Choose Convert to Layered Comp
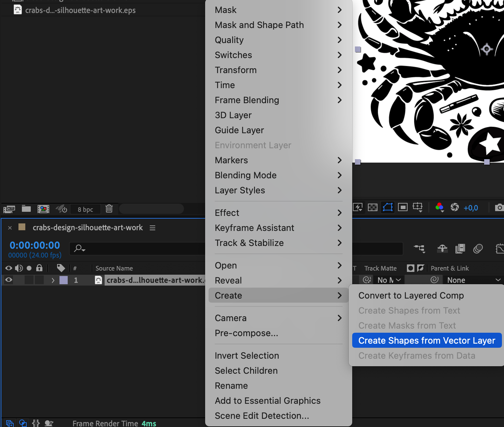The height and width of the screenshot is (427, 504). click(x=427, y=295)
